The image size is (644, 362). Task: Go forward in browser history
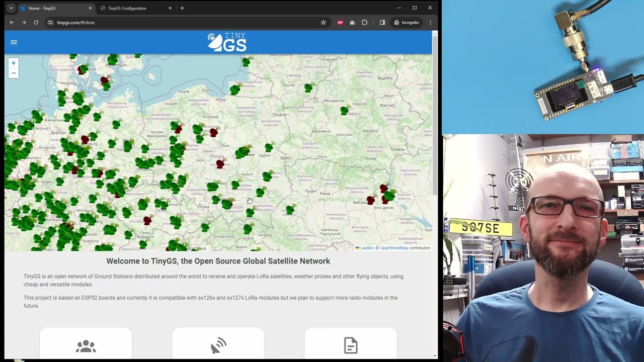tap(24, 22)
